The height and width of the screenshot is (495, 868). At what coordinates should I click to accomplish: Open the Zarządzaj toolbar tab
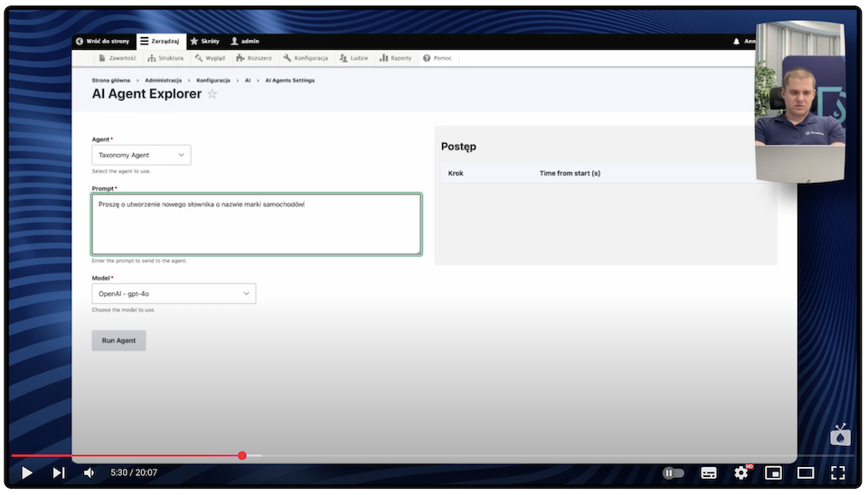(x=160, y=41)
